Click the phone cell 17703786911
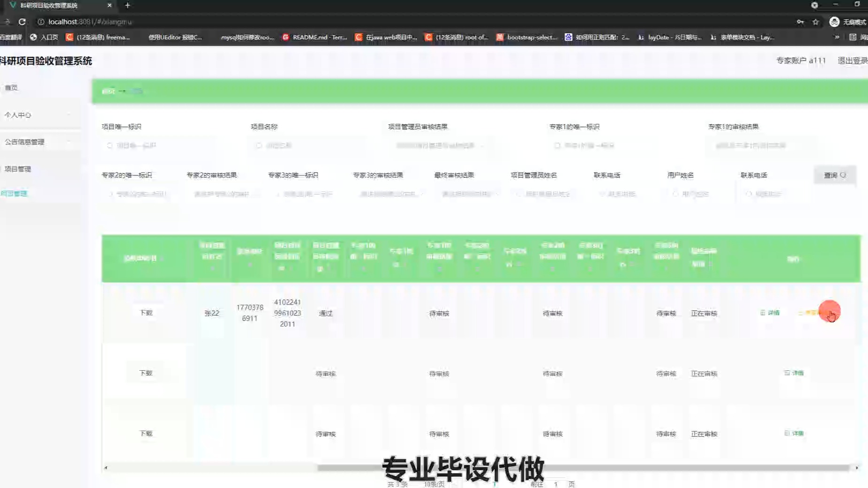The image size is (868, 488). pos(249,313)
